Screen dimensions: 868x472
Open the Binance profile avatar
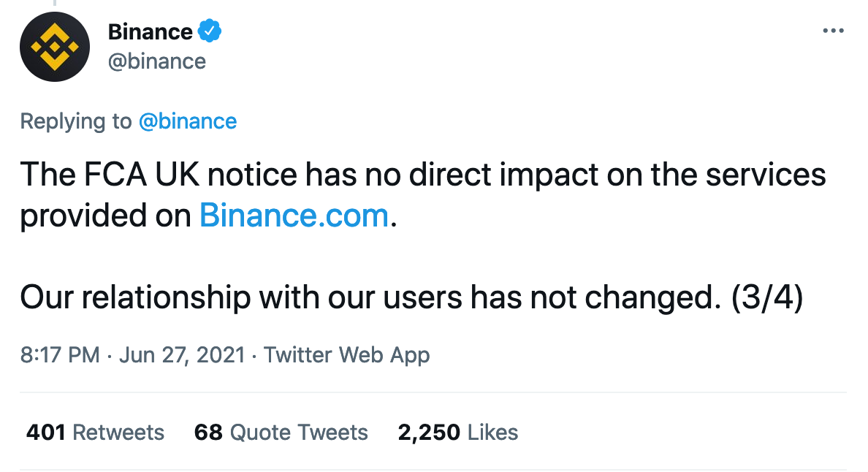(x=54, y=47)
